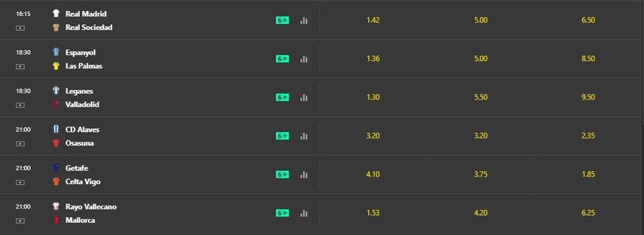This screenshot has height=235, width=644.
Task: Click Las Palmas yellow shirt icon
Action: tap(56, 66)
